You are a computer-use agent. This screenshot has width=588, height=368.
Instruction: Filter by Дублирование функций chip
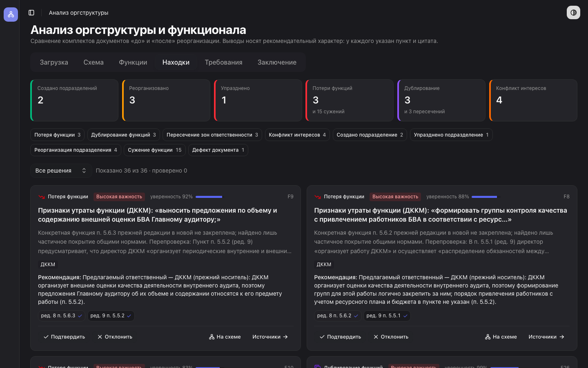pyautogui.click(x=123, y=135)
